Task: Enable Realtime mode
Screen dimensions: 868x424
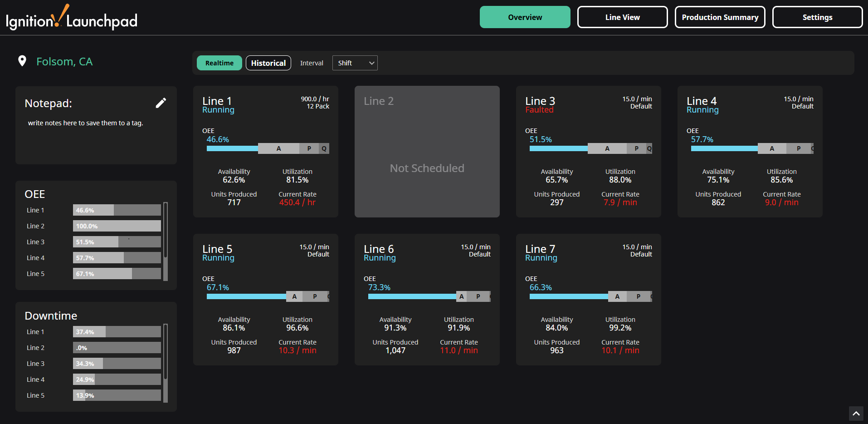Action: pyautogui.click(x=219, y=63)
